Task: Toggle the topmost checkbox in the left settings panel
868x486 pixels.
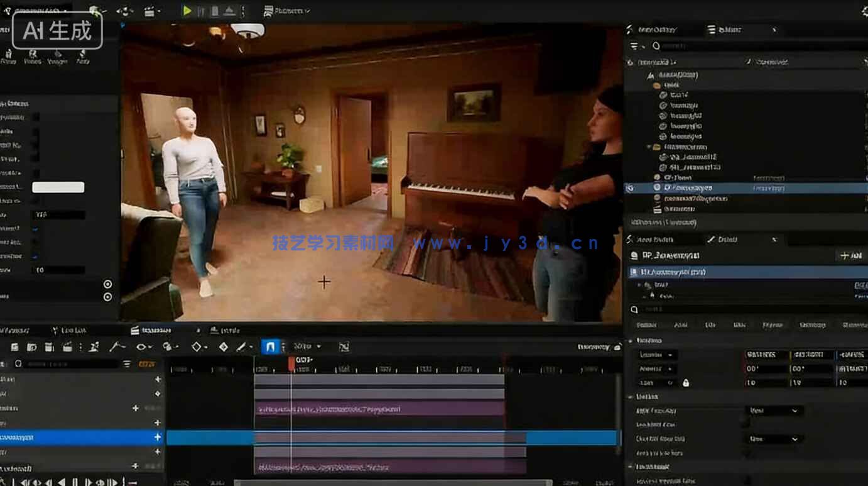Action: 36,117
